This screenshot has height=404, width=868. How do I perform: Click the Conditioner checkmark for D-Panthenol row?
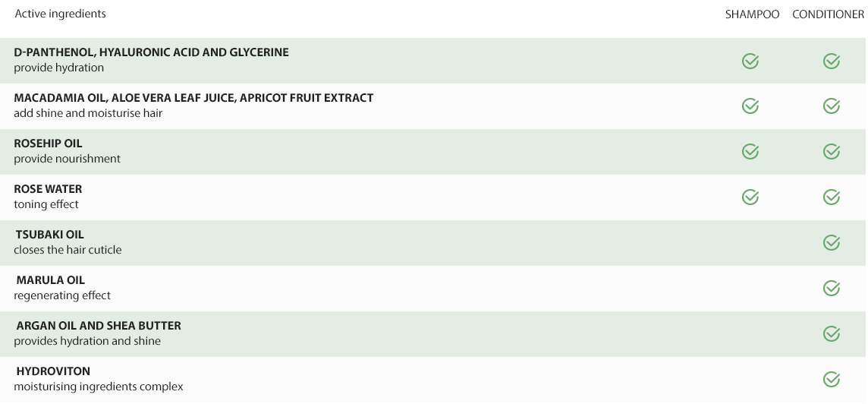pos(832,61)
